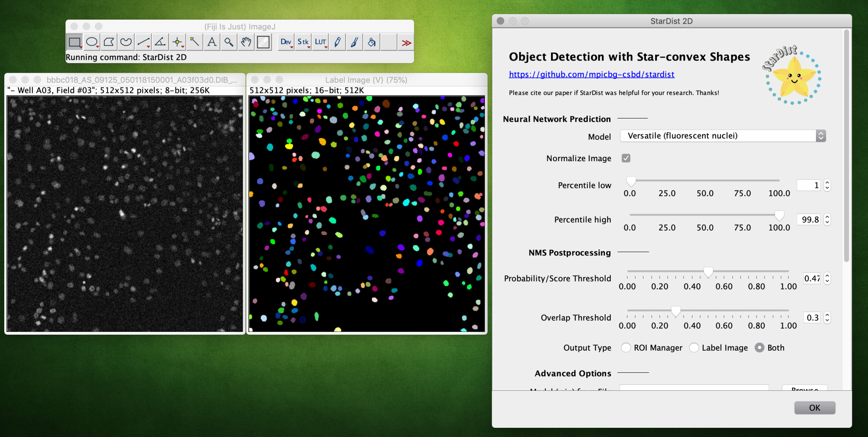Choose Label Image output type

pos(694,348)
